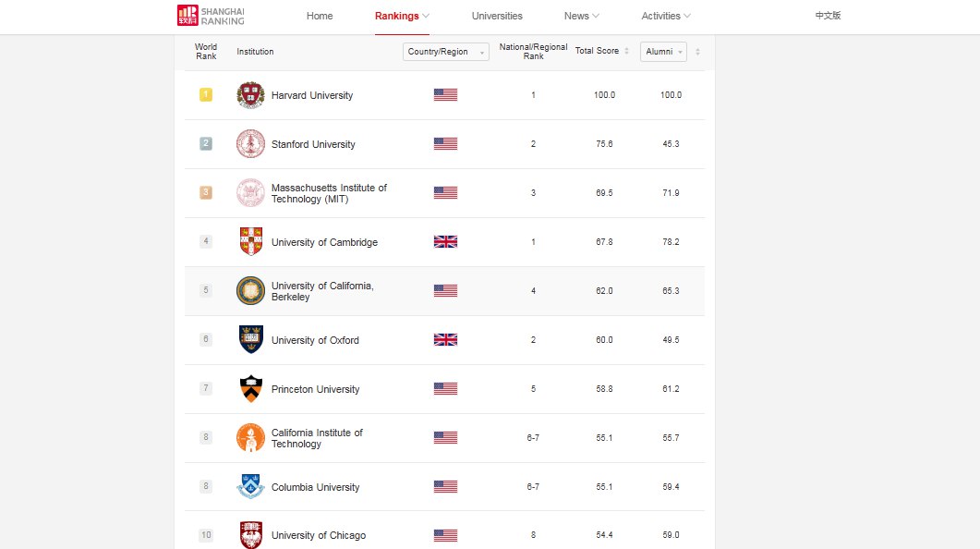980x549 pixels.
Task: Toggle the sort arrows beside Alumni
Action: coord(697,52)
